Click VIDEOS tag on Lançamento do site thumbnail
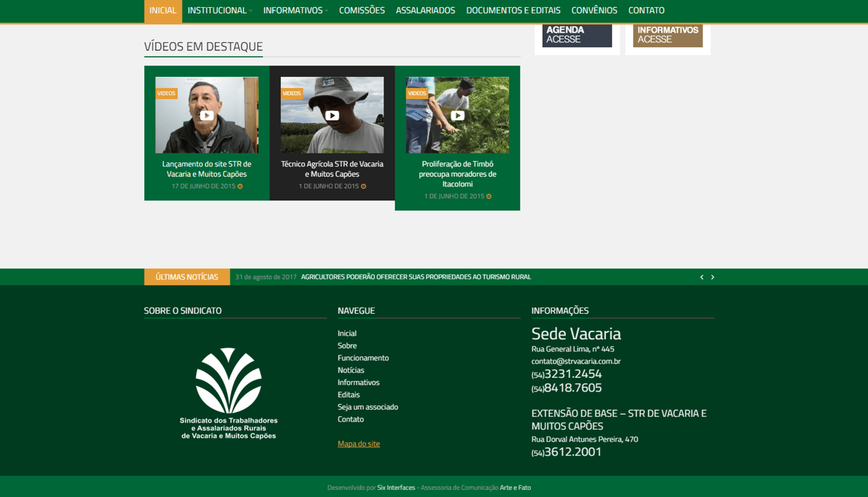 tap(166, 93)
